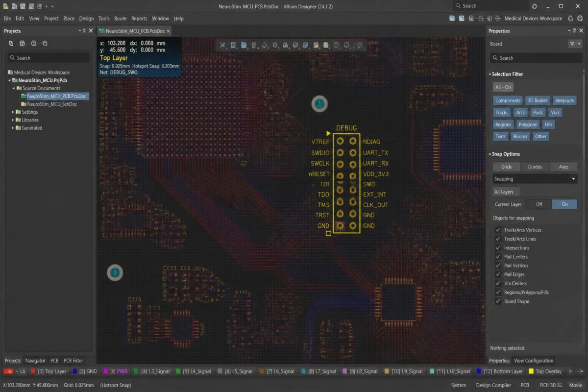Click the layer tabs arrow button after Top Overlay
Image resolution: width=588 pixels, height=392 pixels.
[x=570, y=371]
